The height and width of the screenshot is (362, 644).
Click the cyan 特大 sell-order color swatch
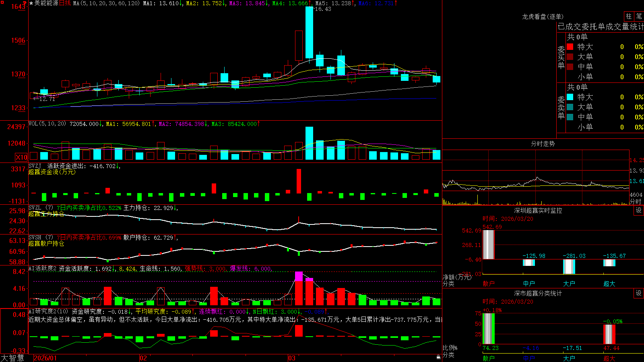(x=570, y=97)
